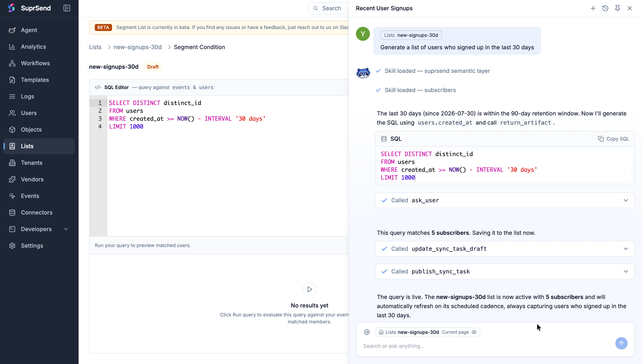Toggle the Current page eye visibility icon
Screen dimensions: 642x364
474,332
